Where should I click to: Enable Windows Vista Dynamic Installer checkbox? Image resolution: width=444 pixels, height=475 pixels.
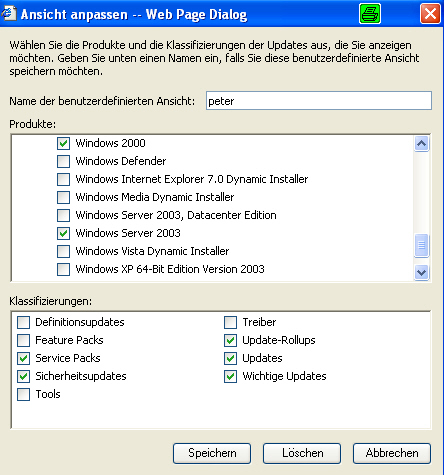click(63, 251)
